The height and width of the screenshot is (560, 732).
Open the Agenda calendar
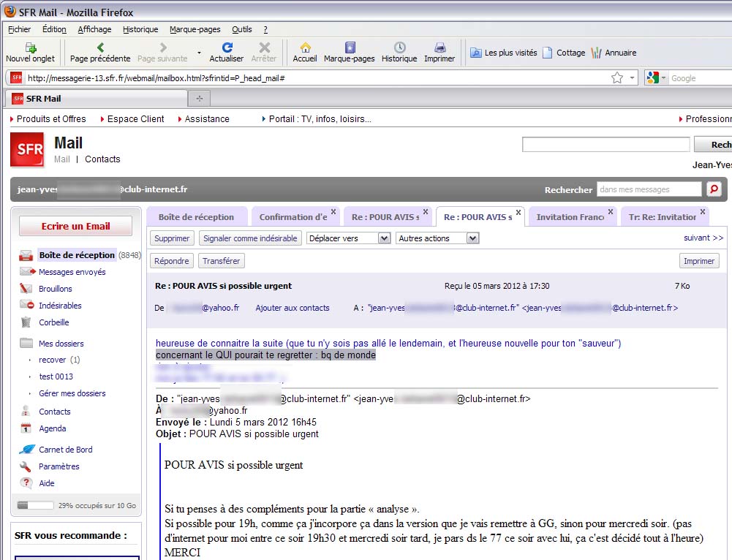coord(53,428)
